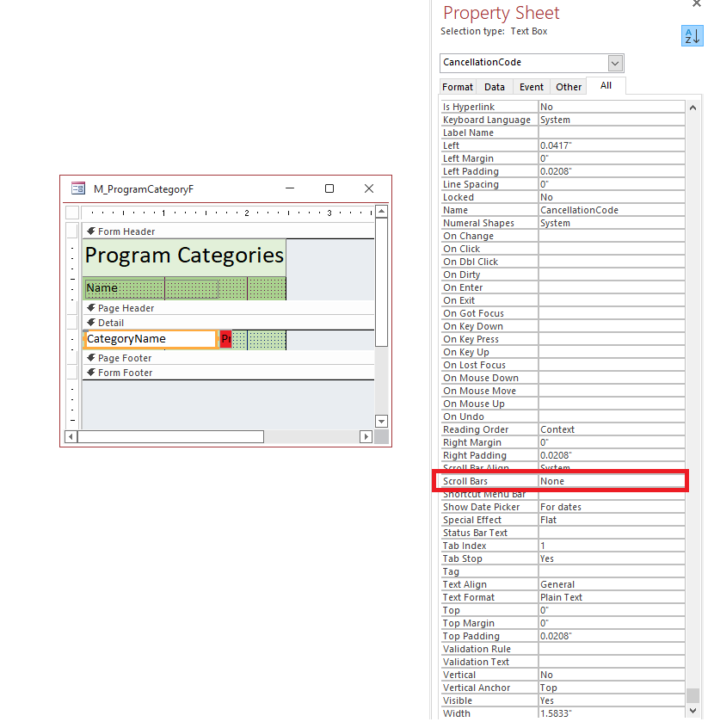Select the Program Categories header label
The width and height of the screenshot is (714, 728).
183,256
